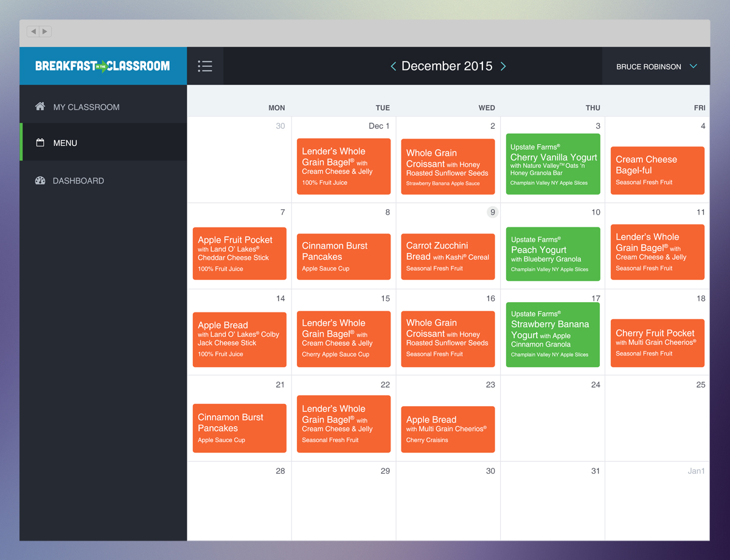Open the Dashboard sidebar item

[103, 181]
